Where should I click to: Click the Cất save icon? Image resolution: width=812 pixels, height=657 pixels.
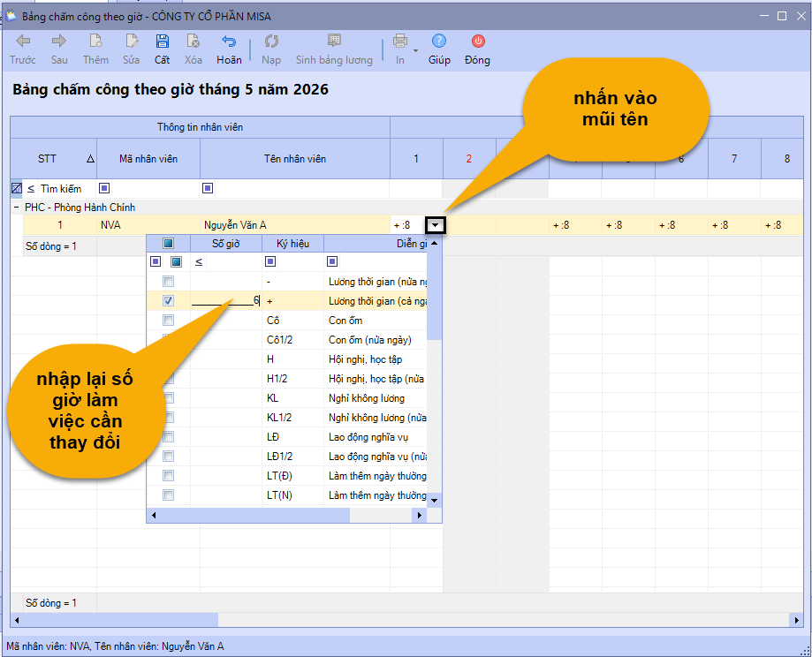pos(162,42)
